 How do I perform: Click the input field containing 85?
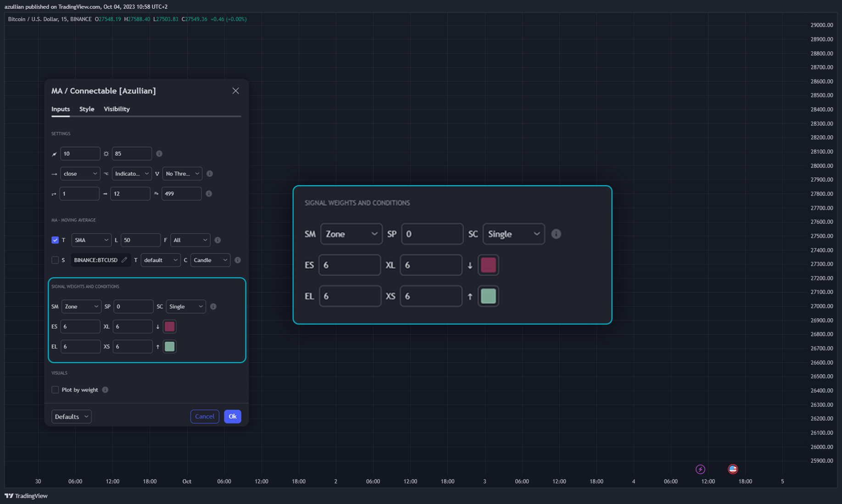point(132,154)
